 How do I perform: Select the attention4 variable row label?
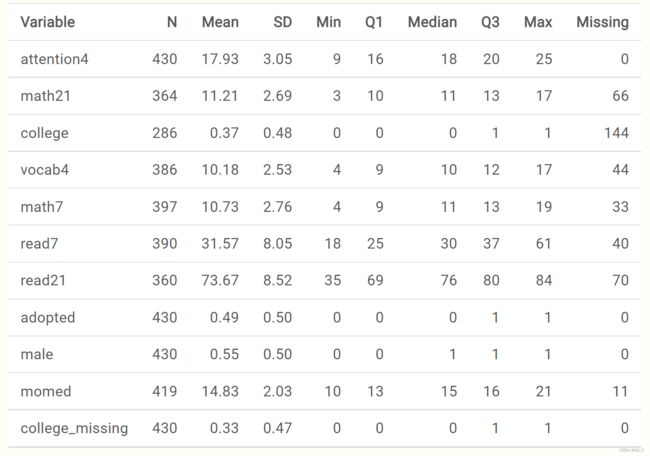tap(54, 59)
